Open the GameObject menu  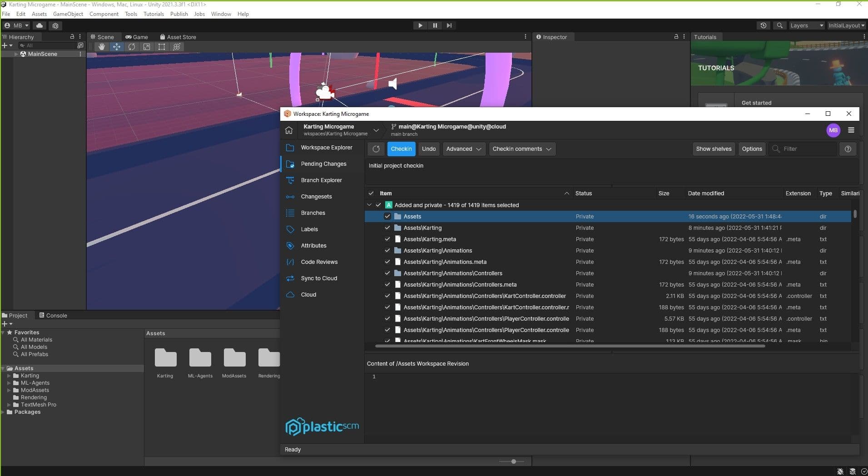(x=68, y=14)
